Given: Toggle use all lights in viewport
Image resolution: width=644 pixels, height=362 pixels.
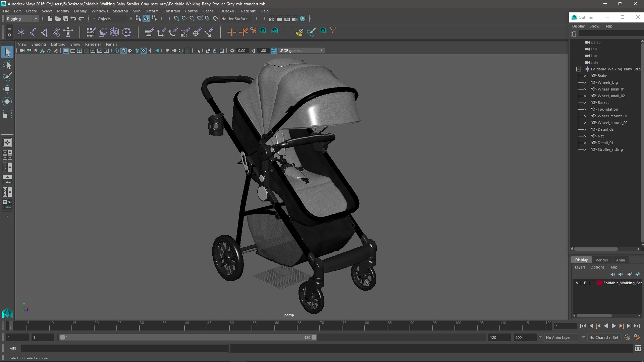Looking at the screenshot, I should pyautogui.click(x=150, y=51).
